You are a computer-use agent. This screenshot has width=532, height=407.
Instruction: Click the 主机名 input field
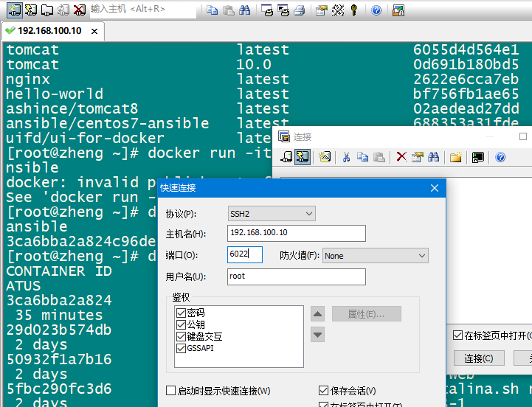[297, 233]
